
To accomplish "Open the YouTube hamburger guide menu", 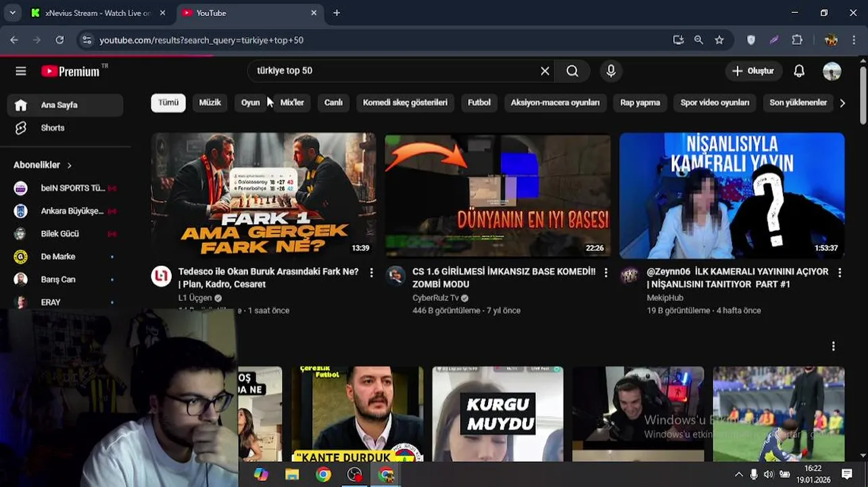I will [21, 71].
